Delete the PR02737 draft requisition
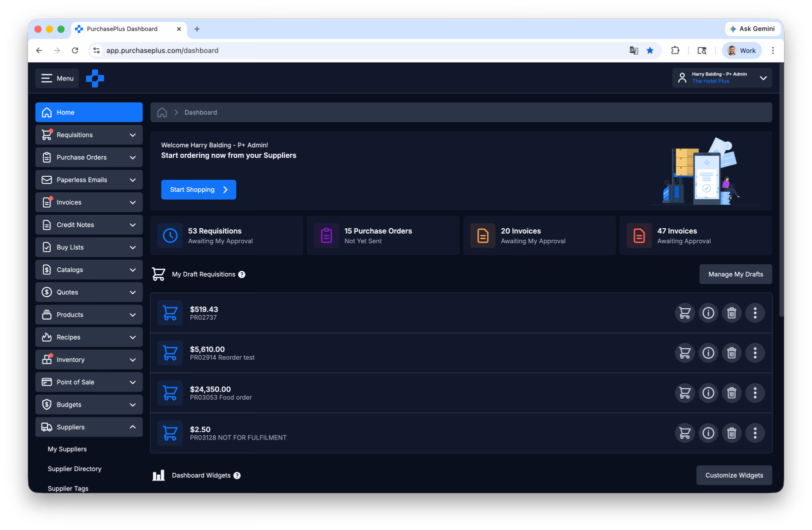The image size is (812, 530). point(731,313)
